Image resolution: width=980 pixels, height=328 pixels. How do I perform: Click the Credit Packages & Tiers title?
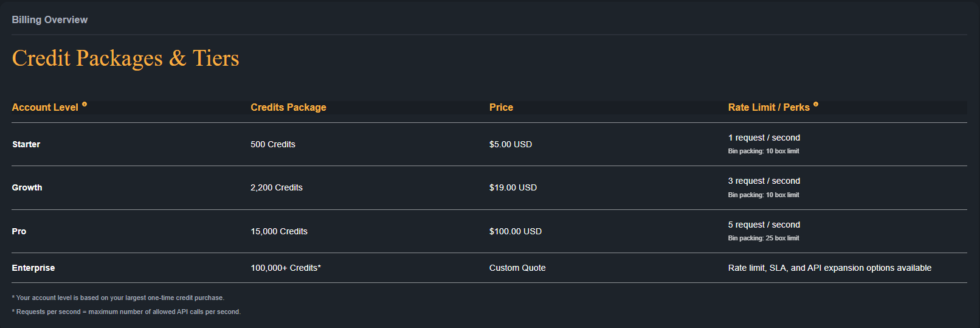126,58
